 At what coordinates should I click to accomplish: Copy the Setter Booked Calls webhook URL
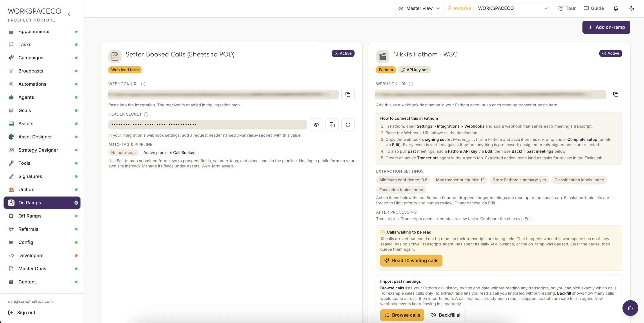click(348, 94)
